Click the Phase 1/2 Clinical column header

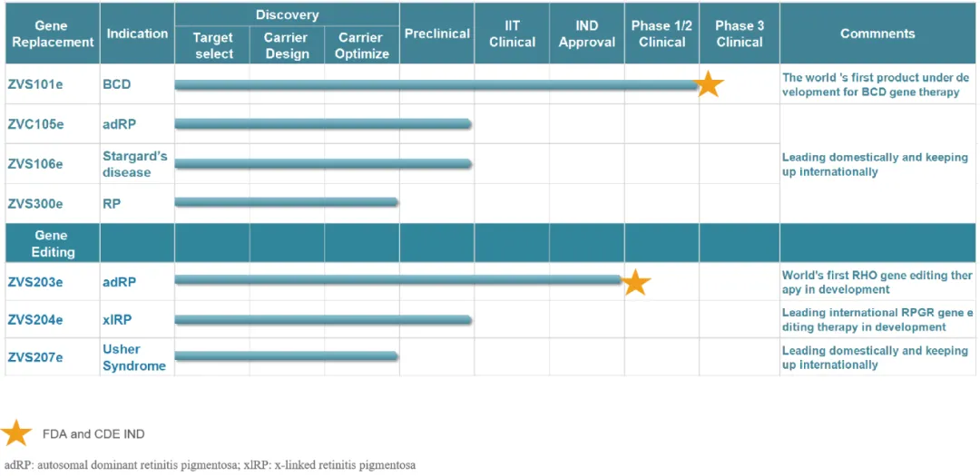pos(661,34)
